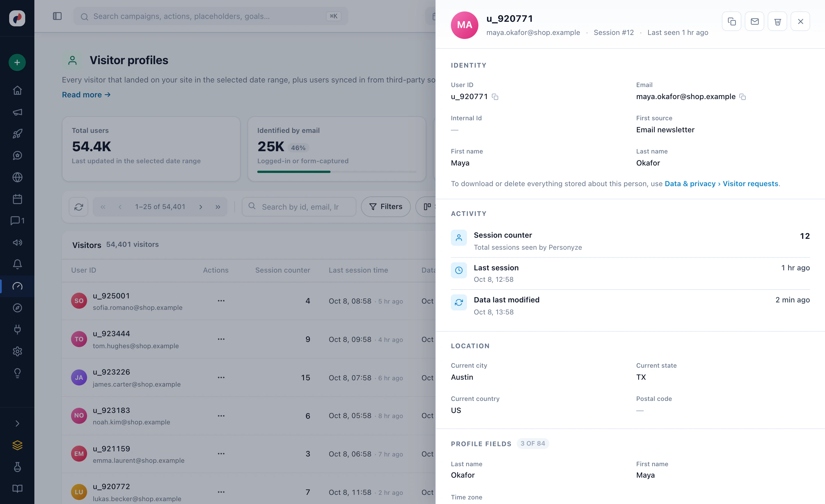Open the megaphone campaigns icon
The image size is (825, 504).
coord(17,112)
